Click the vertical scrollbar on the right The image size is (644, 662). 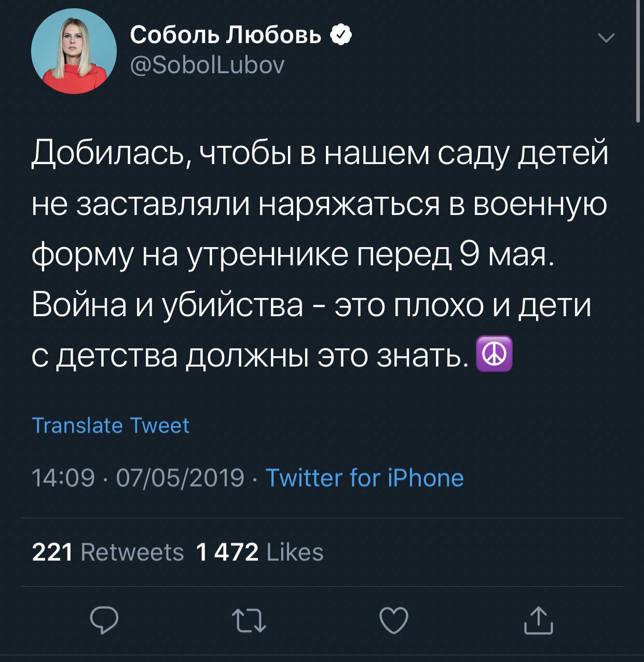(x=638, y=62)
